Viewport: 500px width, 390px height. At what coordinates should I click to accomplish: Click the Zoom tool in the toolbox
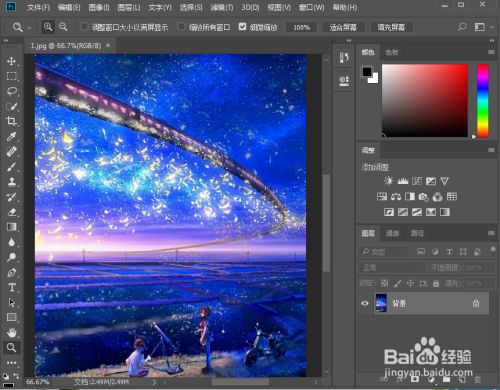point(12,347)
